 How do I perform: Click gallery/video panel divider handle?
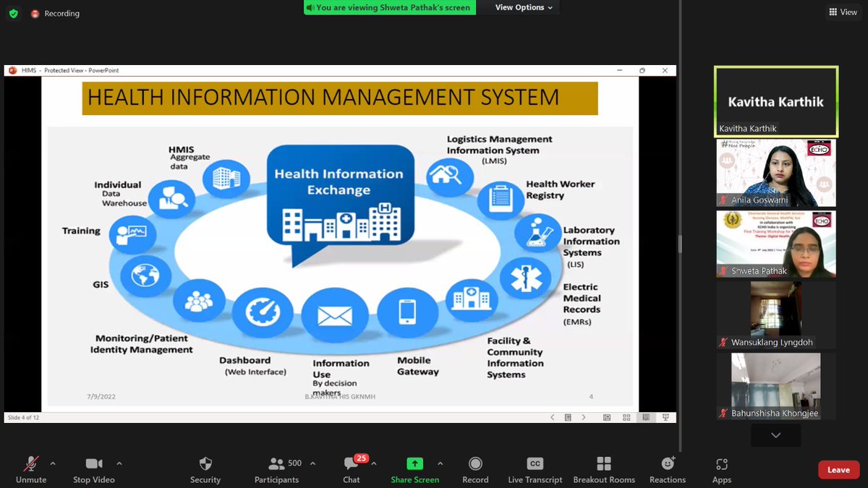(x=680, y=244)
